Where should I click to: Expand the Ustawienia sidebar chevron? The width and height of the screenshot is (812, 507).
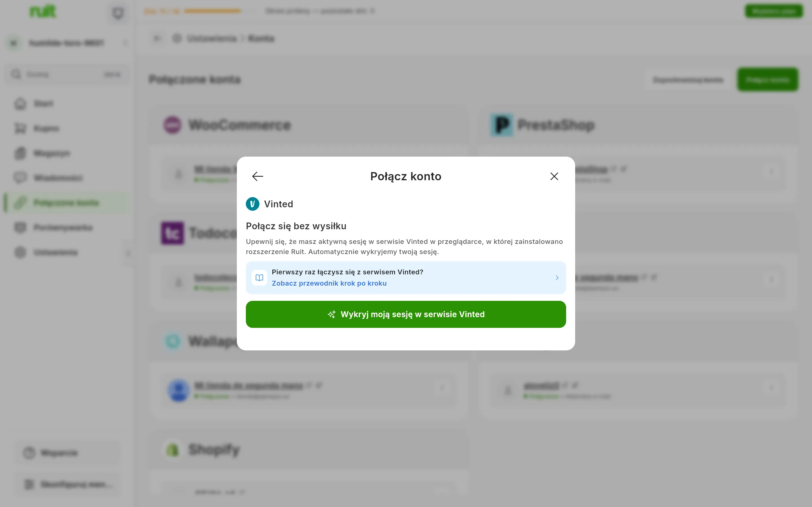128,253
